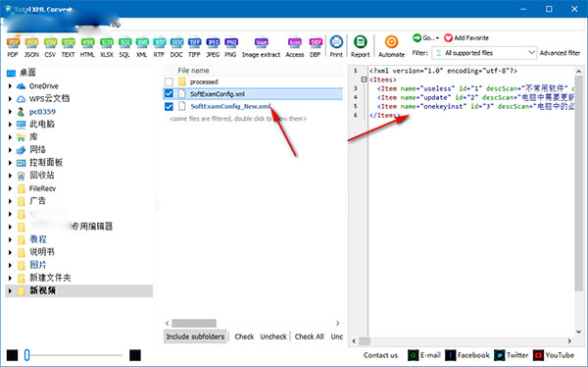This screenshot has width=588, height=367.
Task: Open the 回收站 tree item
Action: 41,175
